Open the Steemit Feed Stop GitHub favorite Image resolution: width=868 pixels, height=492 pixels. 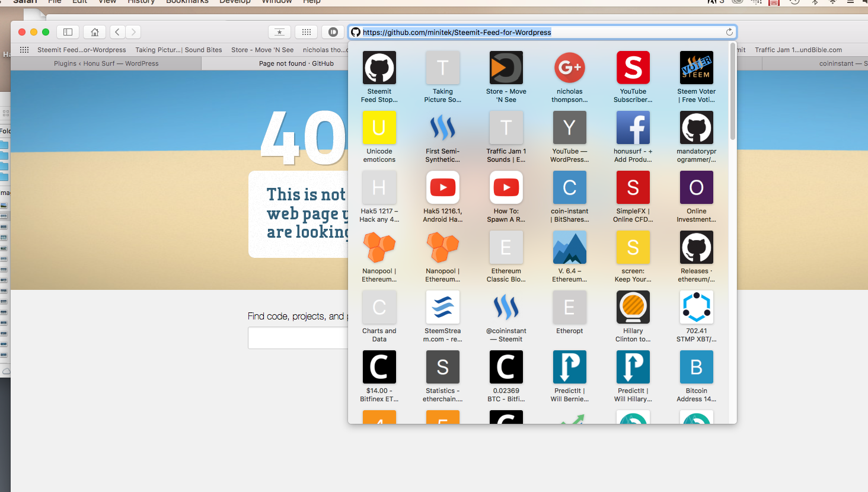coord(379,68)
